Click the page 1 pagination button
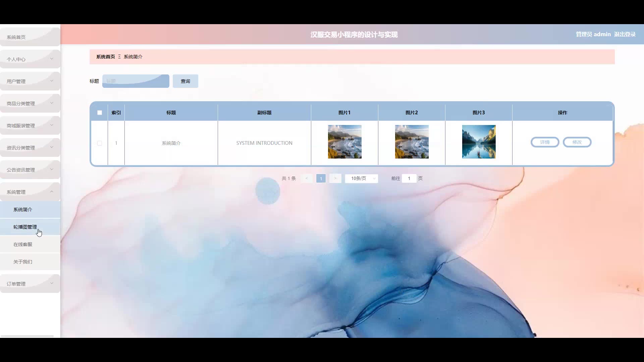This screenshot has height=362, width=644. pos(321,178)
